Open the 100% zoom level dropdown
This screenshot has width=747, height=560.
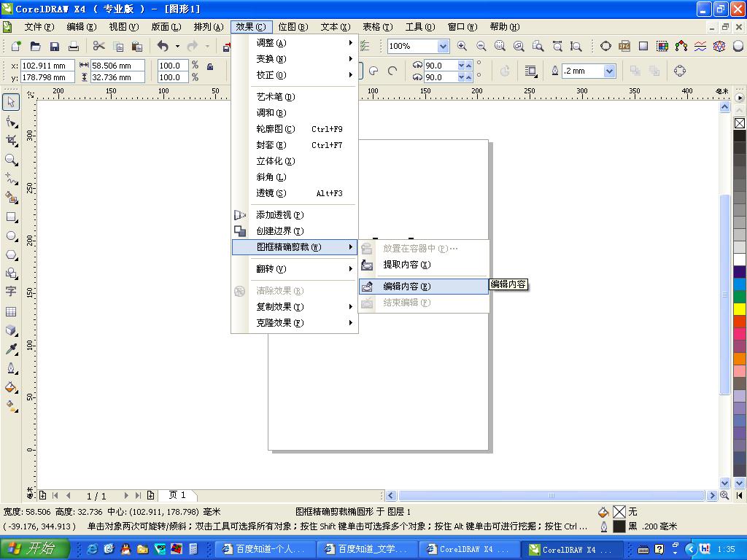pos(443,45)
